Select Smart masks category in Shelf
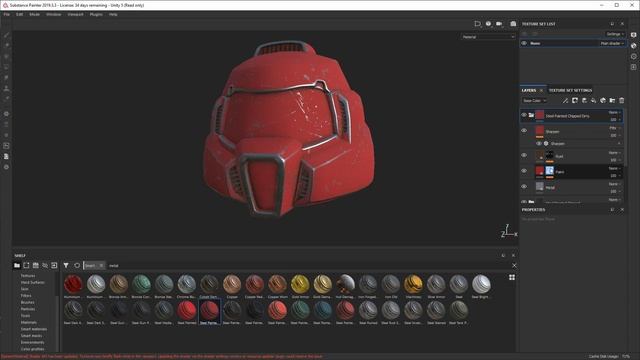This screenshot has width=640, height=360. [31, 336]
